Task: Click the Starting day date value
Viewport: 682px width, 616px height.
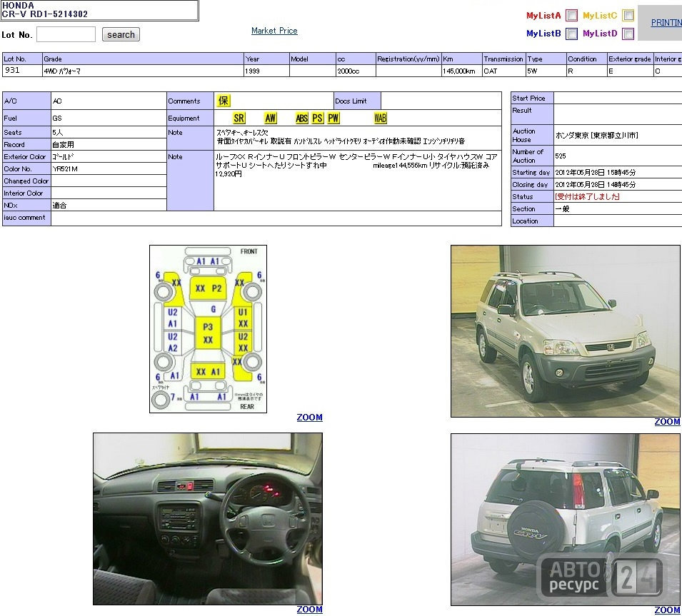Action: 596,172
